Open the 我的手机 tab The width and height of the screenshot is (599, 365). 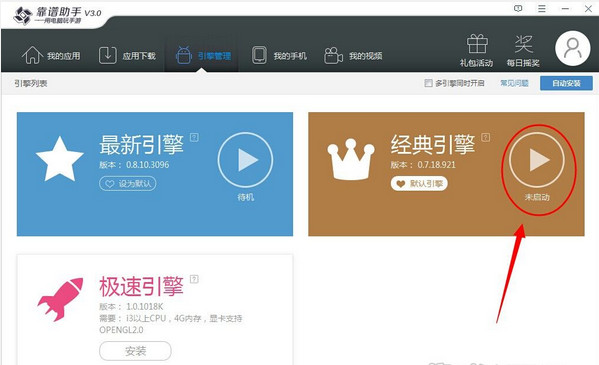[x=279, y=56]
